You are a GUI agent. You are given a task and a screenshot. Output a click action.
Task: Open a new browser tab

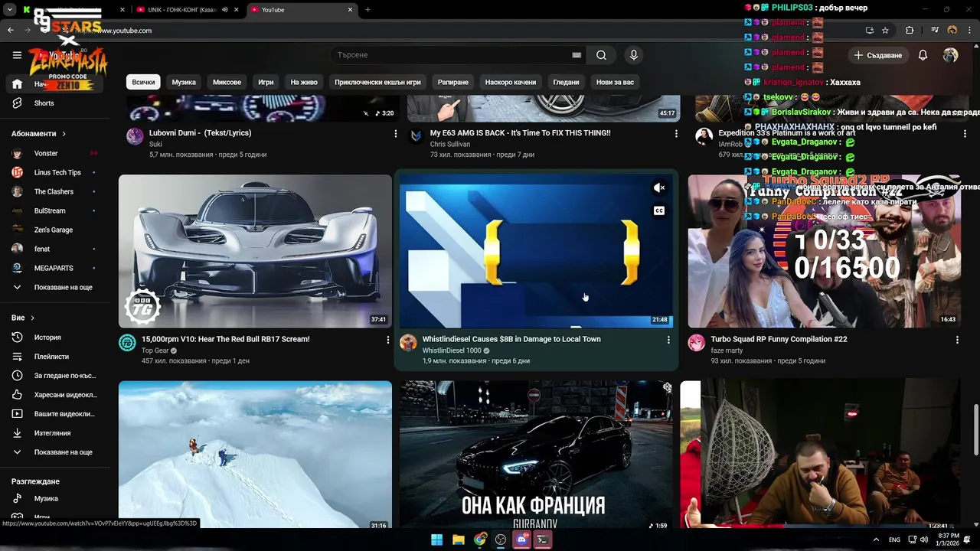[367, 10]
